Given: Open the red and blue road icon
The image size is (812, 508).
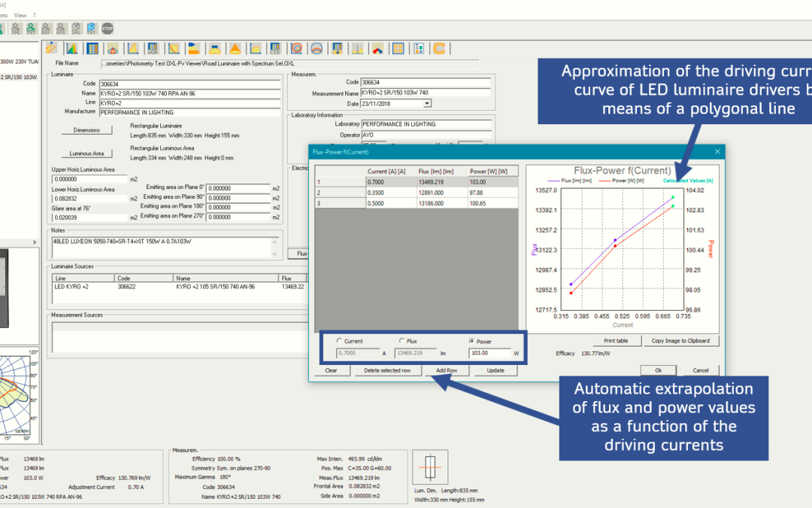Looking at the screenshot, I should tap(378, 49).
